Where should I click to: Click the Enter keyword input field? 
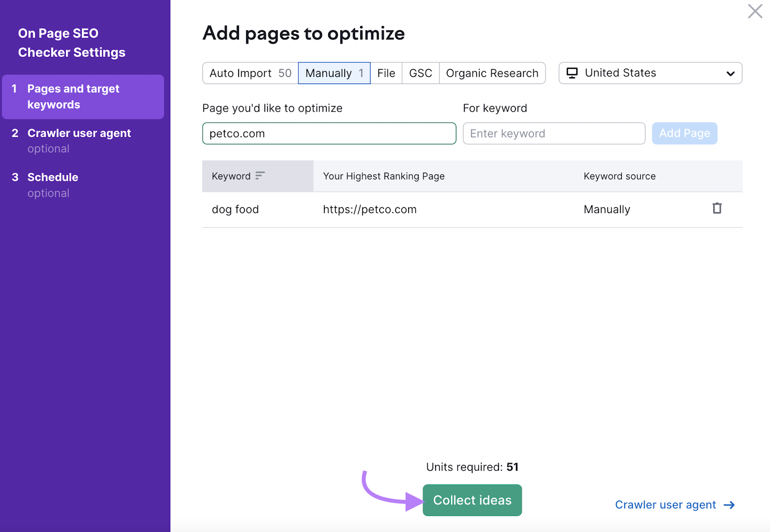coord(553,133)
